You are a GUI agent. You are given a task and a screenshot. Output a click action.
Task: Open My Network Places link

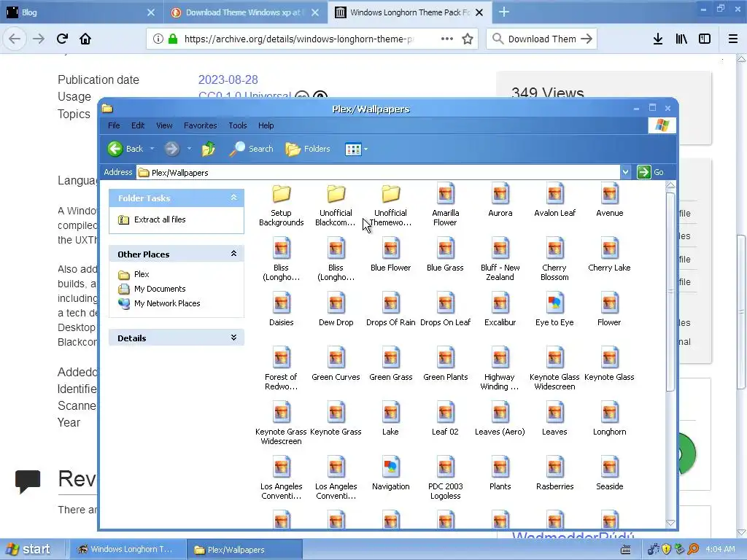pyautogui.click(x=160, y=303)
